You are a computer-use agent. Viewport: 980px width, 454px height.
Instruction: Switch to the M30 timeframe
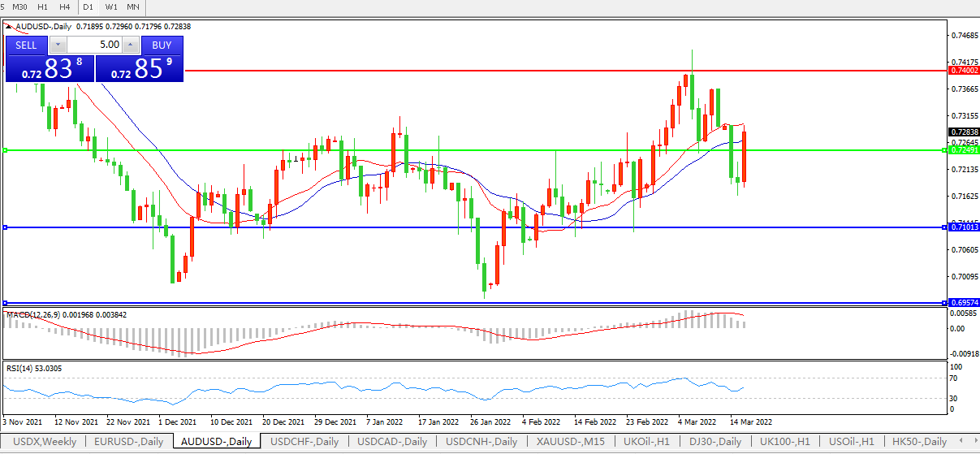19,7
